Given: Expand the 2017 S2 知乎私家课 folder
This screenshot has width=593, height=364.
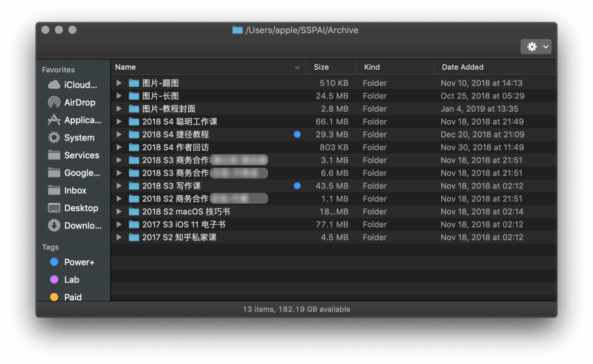Looking at the screenshot, I should tap(119, 237).
